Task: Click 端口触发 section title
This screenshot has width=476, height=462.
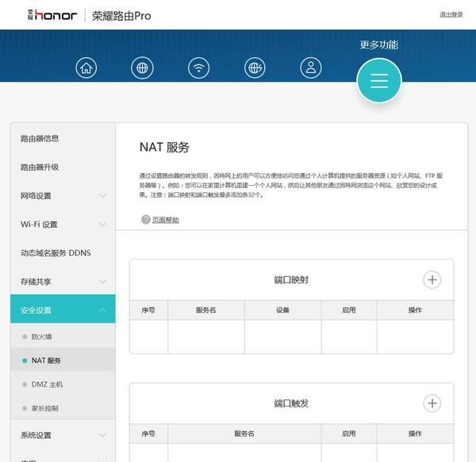Action: [291, 403]
